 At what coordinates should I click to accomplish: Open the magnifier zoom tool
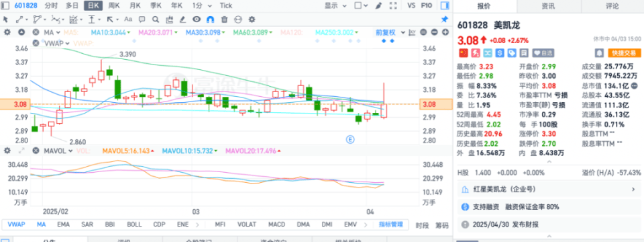[x=155, y=19]
